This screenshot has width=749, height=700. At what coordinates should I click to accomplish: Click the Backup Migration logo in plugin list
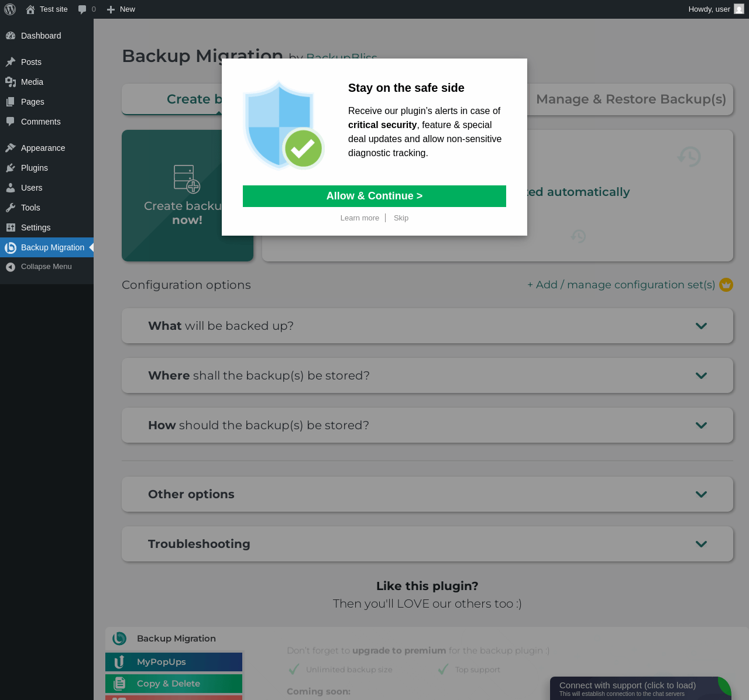(119, 639)
